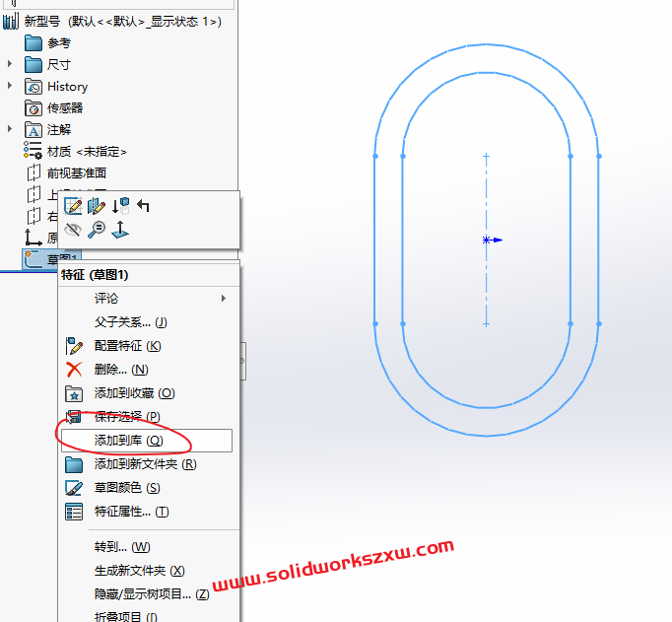
Task: Click the Edit Sketch Plane icon
Action: pyautogui.click(x=97, y=206)
